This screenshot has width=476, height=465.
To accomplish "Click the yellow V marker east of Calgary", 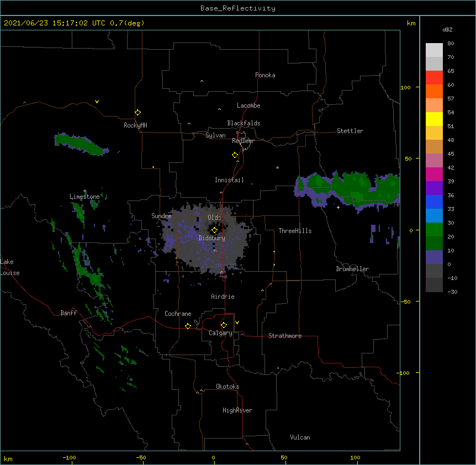I will 237,323.
